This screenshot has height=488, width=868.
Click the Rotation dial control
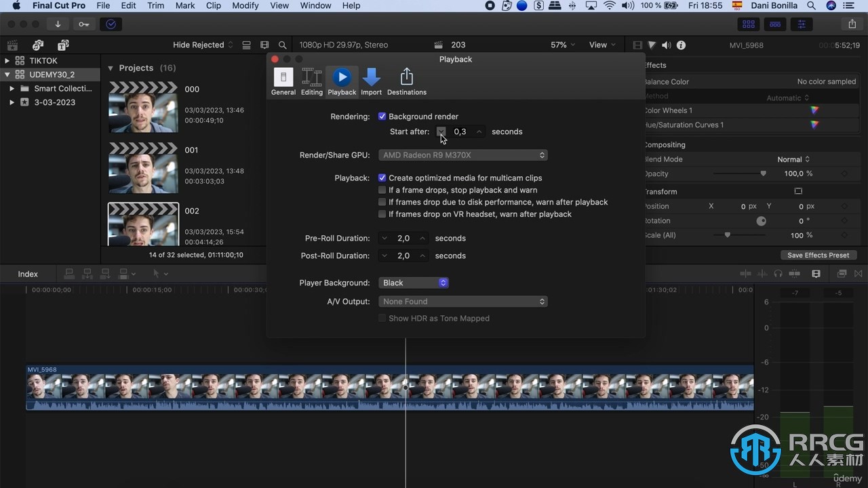(x=761, y=221)
